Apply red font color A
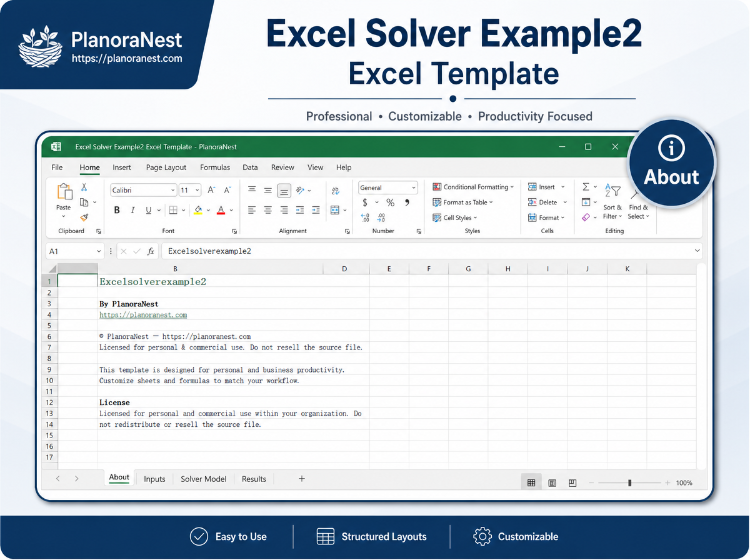 (x=221, y=211)
